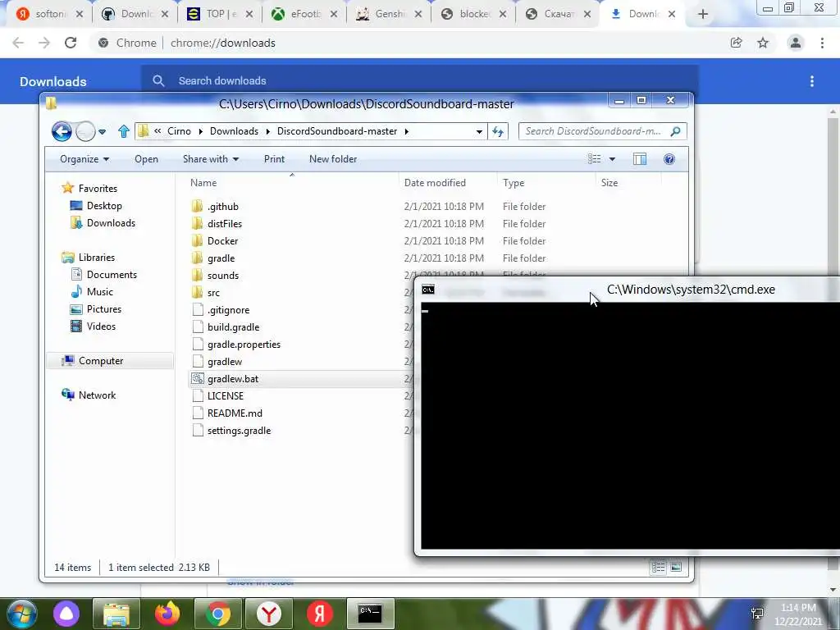Bookmark this page with the star

pos(763,43)
